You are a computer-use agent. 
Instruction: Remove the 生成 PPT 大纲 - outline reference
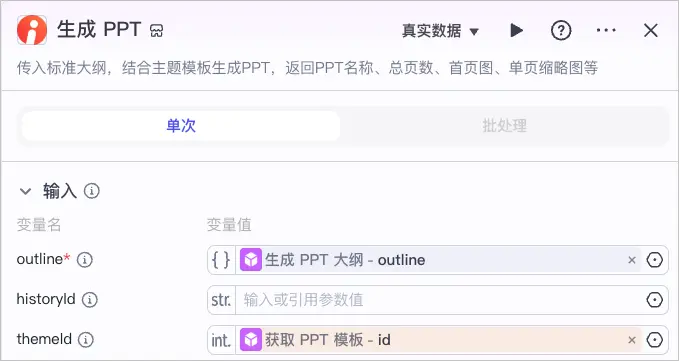(632, 260)
